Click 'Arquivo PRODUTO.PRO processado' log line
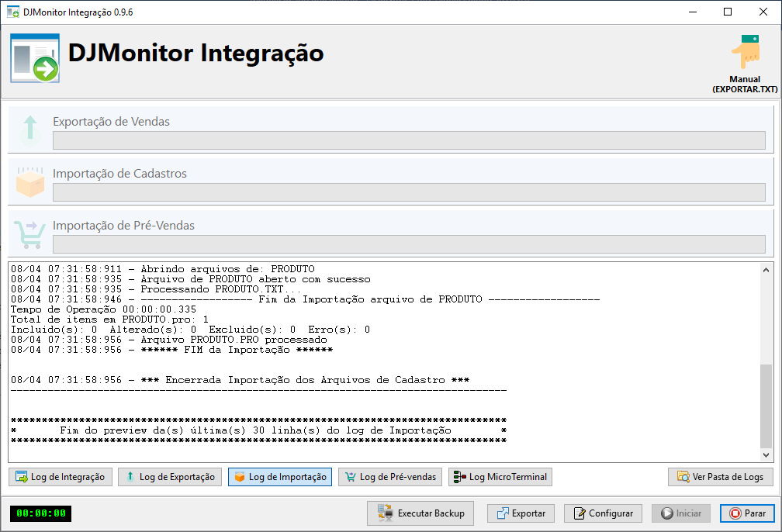782x532 pixels. point(169,340)
